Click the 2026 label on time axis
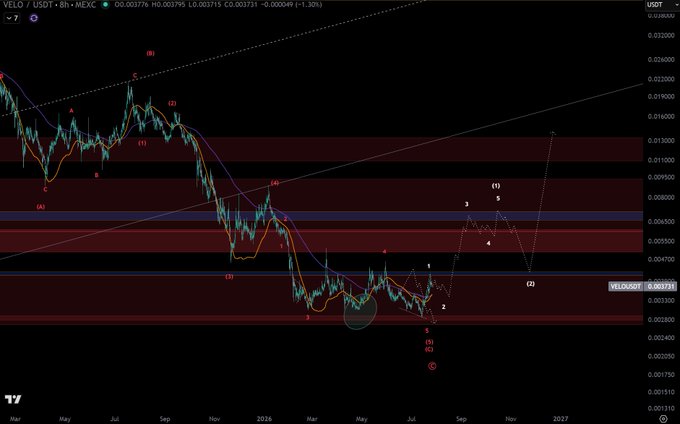This screenshot has width=680, height=424. [x=264, y=419]
